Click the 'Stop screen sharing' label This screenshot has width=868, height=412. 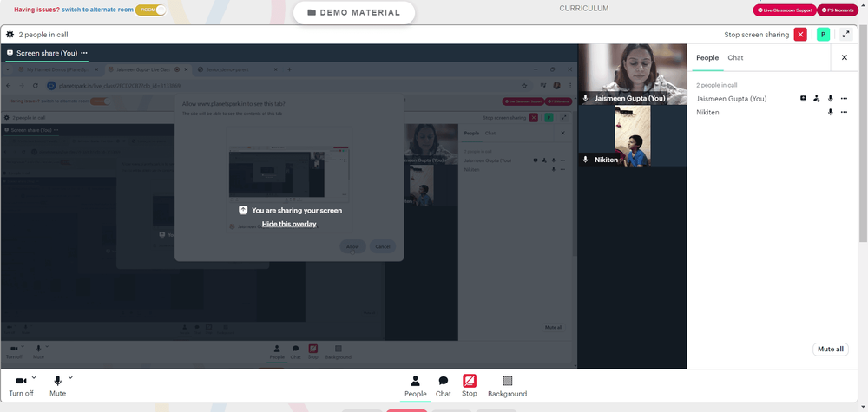click(756, 35)
